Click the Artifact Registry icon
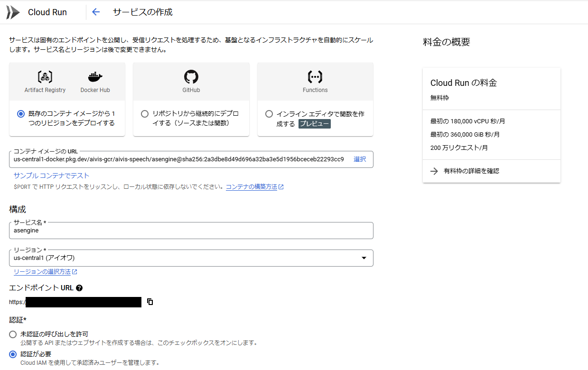 45,77
